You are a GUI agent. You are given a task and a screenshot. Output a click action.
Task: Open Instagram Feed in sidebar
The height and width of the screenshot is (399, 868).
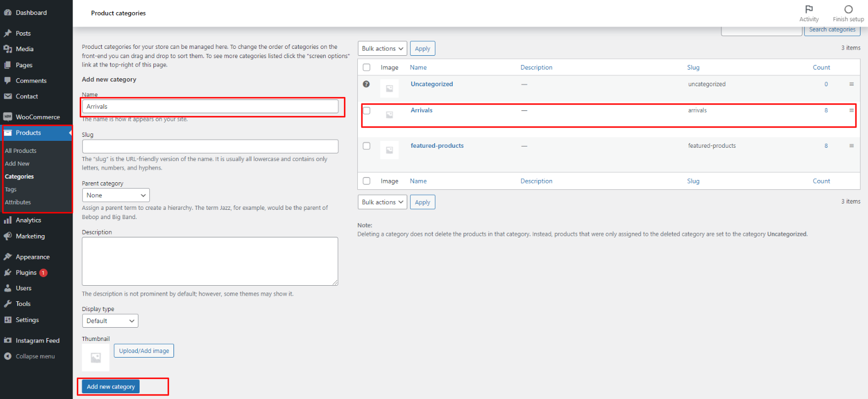tap(37, 340)
